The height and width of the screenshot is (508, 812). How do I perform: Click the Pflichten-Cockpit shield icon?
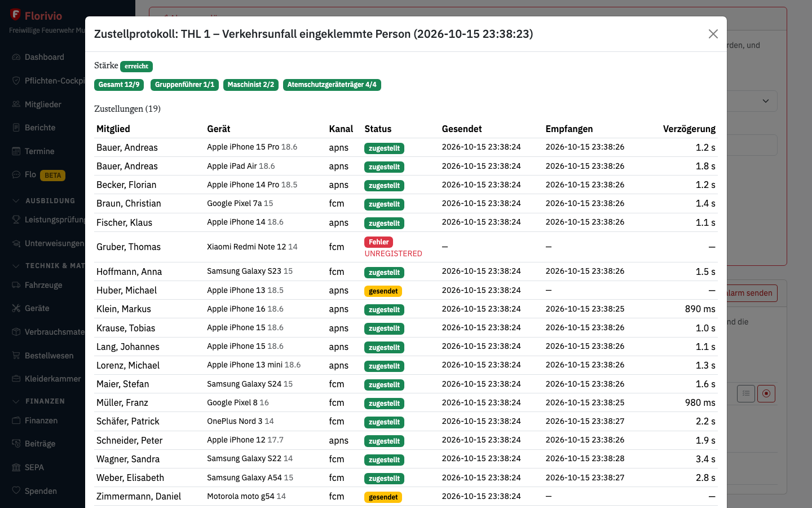pos(16,81)
